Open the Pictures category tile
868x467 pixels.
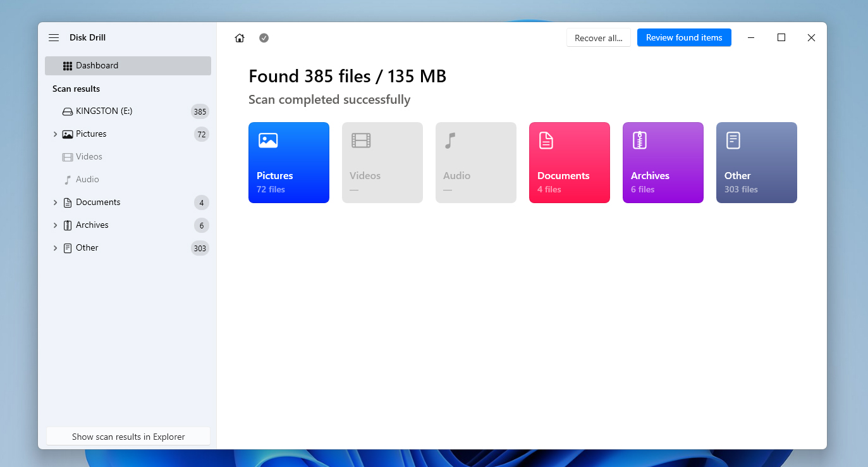(289, 163)
